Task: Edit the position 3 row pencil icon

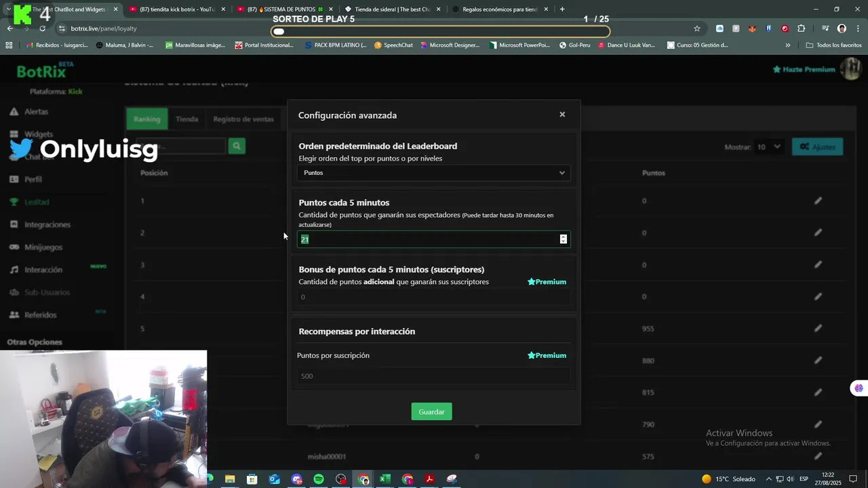Action: (818, 264)
